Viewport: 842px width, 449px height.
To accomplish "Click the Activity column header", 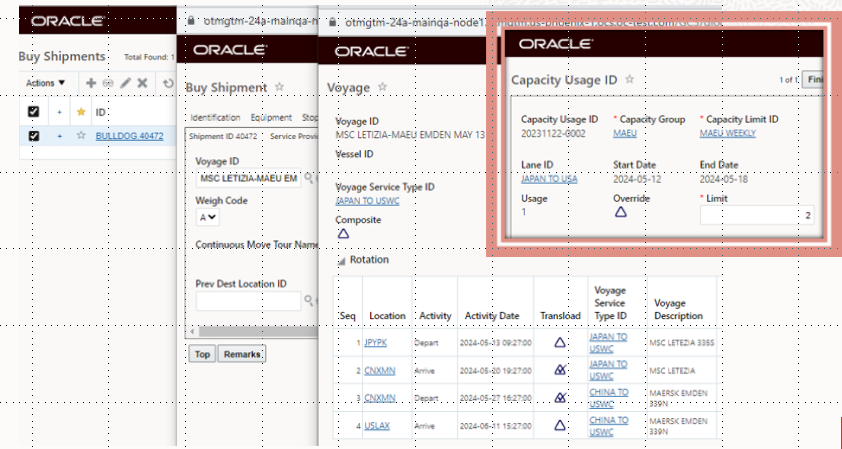I will tap(435, 316).
